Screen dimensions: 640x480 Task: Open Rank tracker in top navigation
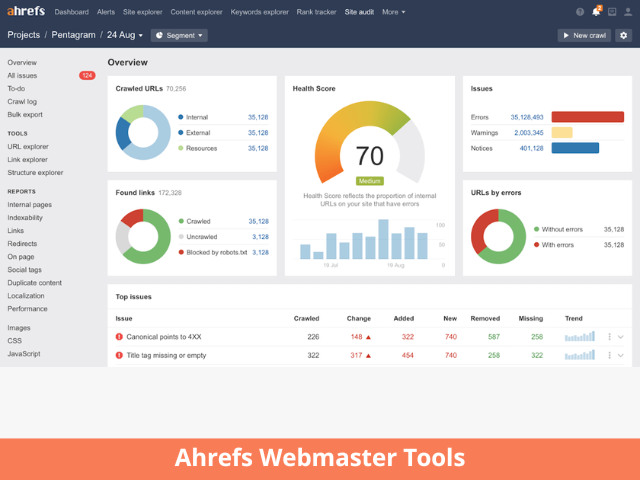point(316,12)
